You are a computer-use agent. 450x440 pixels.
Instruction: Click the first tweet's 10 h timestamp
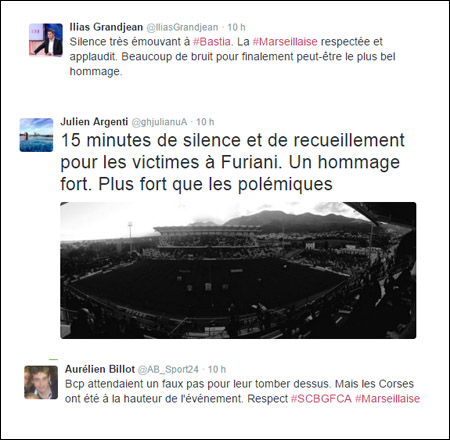click(x=236, y=27)
